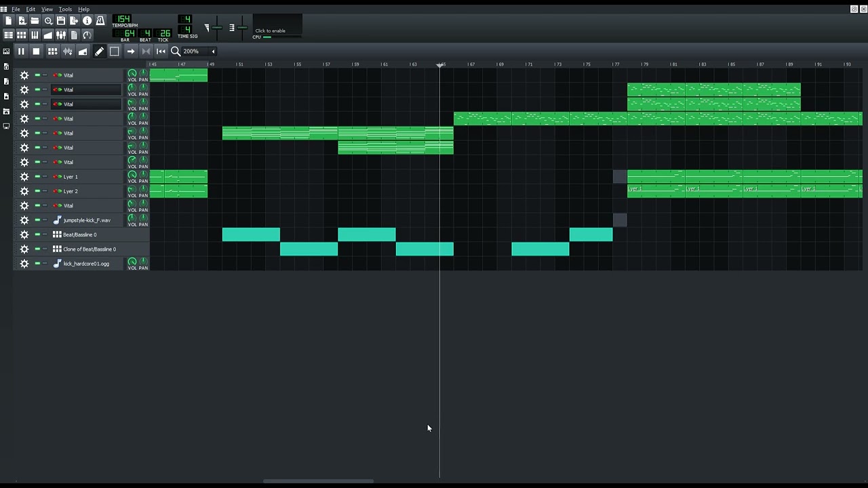The width and height of the screenshot is (868, 488).
Task: Open the Automation Editor icon
Action: (x=48, y=35)
